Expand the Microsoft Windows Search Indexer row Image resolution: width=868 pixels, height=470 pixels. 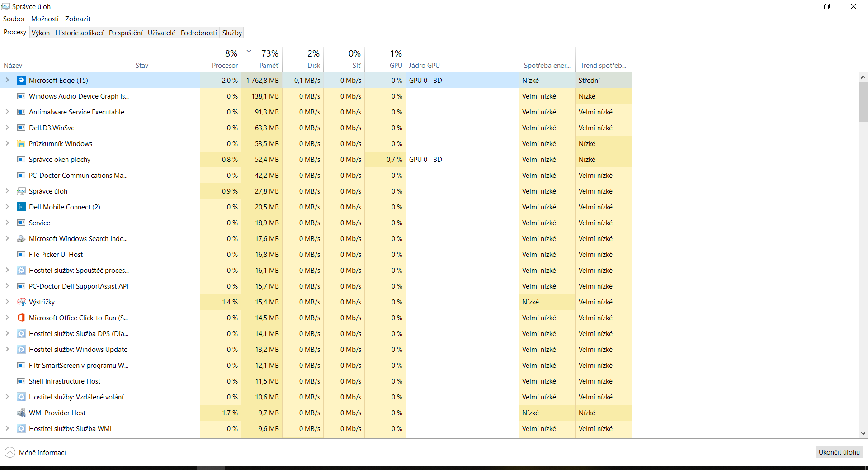[7, 238]
